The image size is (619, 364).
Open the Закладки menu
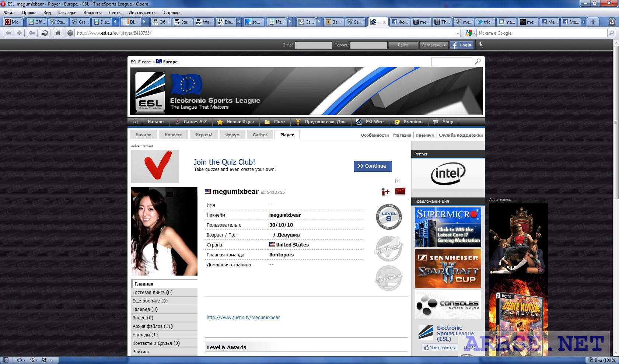point(67,13)
